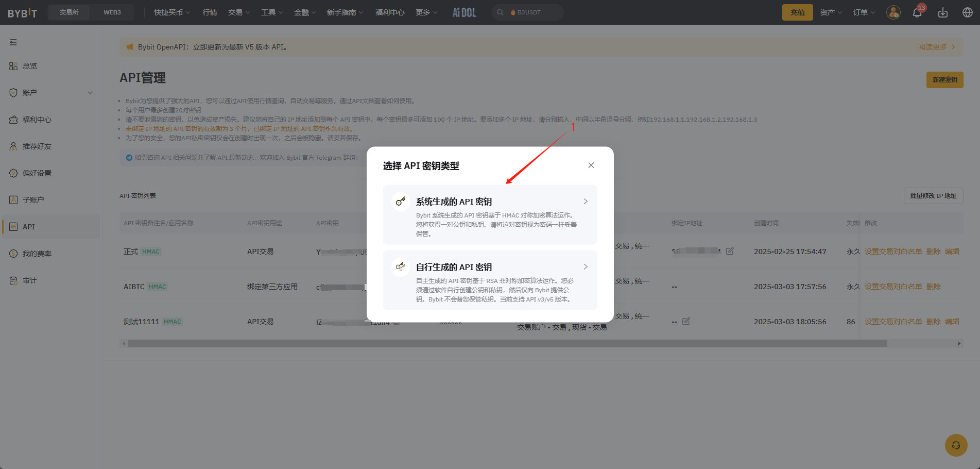Screen dimensions: 980x469
Task: Choose 自行生成的 API 密钥 option
Action: click(490, 280)
